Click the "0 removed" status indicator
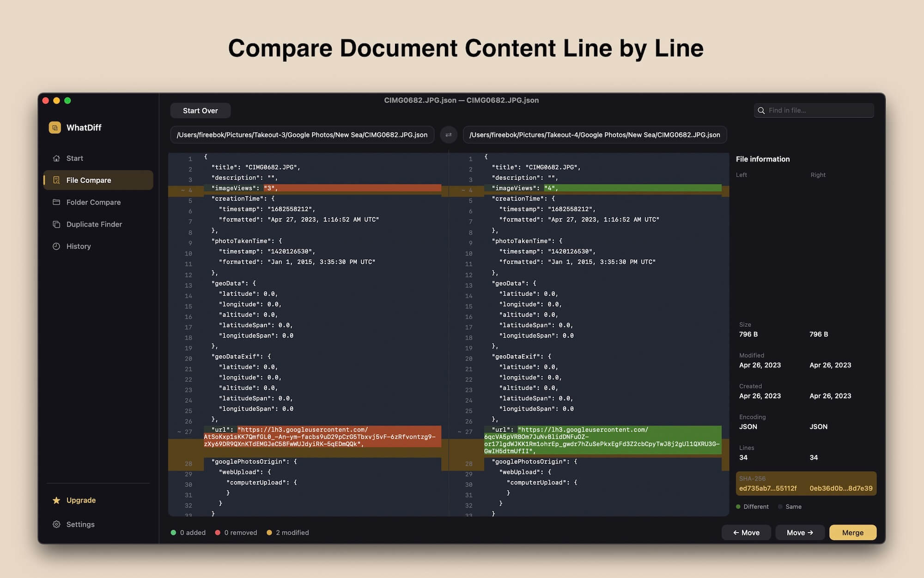This screenshot has width=924, height=578. 236,533
